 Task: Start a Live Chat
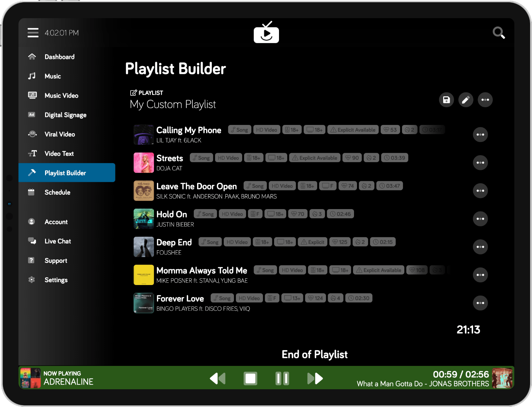point(67,241)
